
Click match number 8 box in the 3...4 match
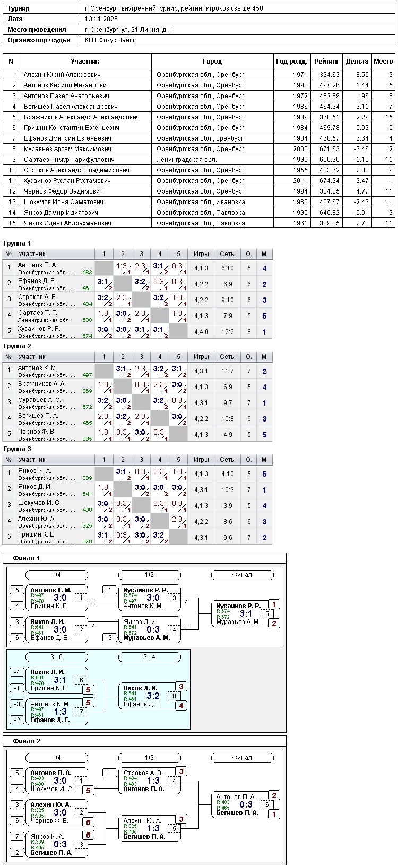[174, 696]
